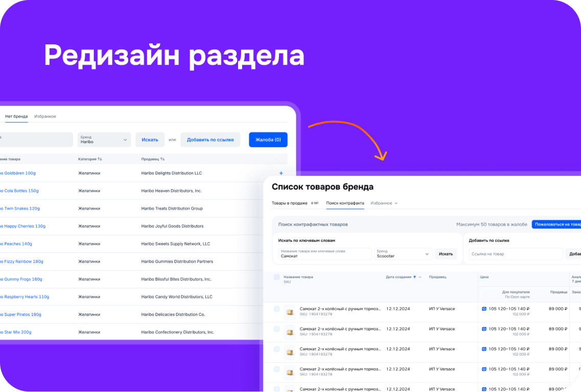Click the Peaches 140g link
581x392 pixels.
16,244
